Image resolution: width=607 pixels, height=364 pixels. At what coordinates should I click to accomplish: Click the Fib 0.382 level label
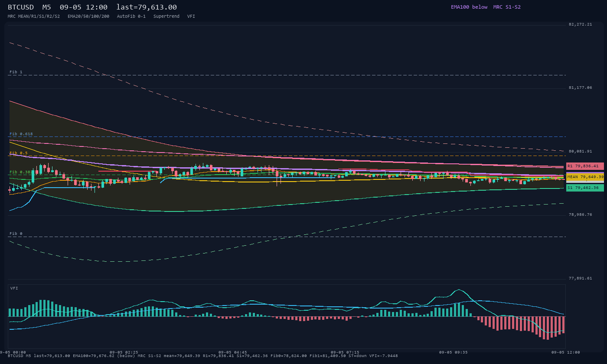(x=20, y=172)
